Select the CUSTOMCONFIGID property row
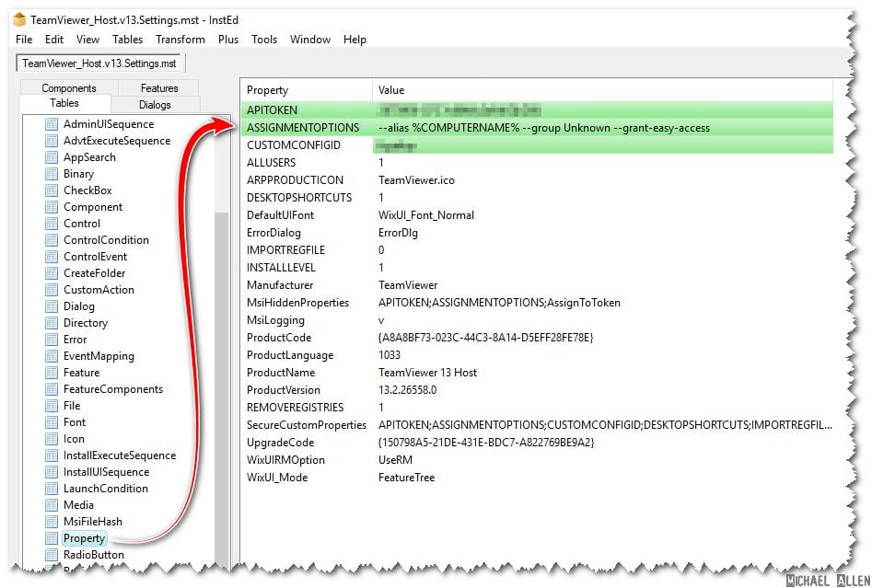Image resolution: width=872 pixels, height=588 pixels. tap(538, 145)
